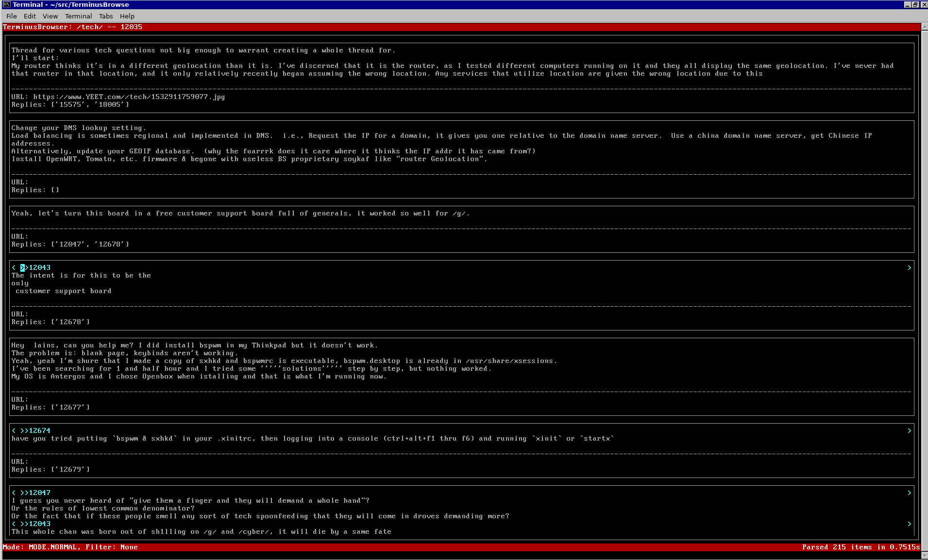Click the 'Yeah, let's turn this board' post
Viewport: 928px width, 560px height.
tap(240, 213)
